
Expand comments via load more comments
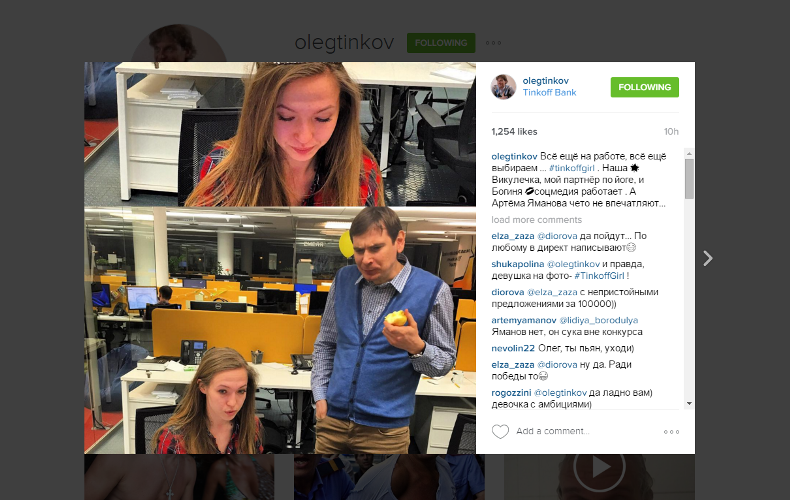pos(537,220)
